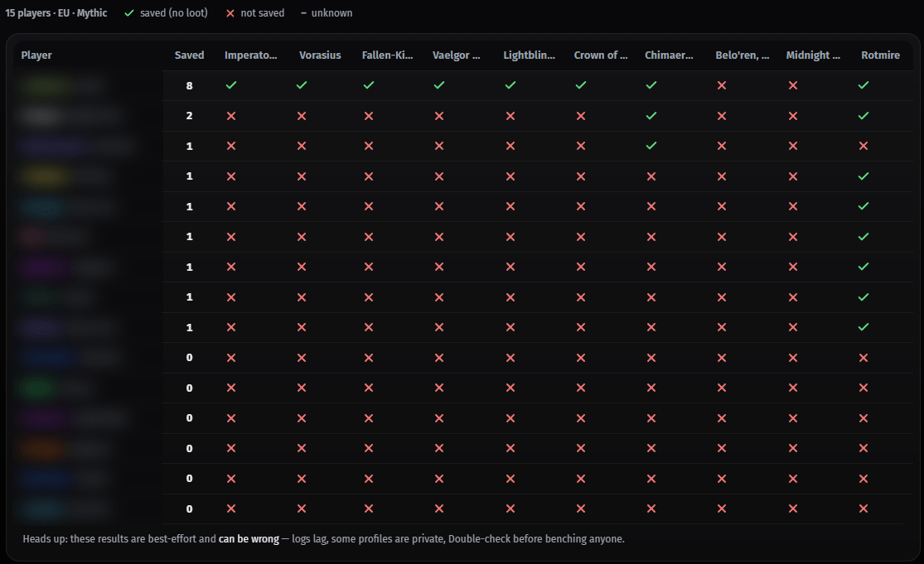Click the Imperato... column header
The height and width of the screenshot is (564, 924).
250,55
